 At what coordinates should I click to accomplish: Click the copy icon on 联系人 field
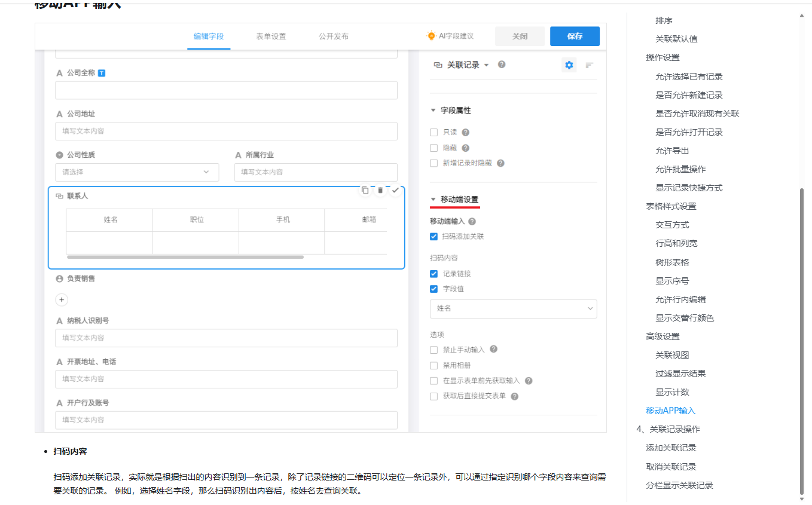click(365, 190)
